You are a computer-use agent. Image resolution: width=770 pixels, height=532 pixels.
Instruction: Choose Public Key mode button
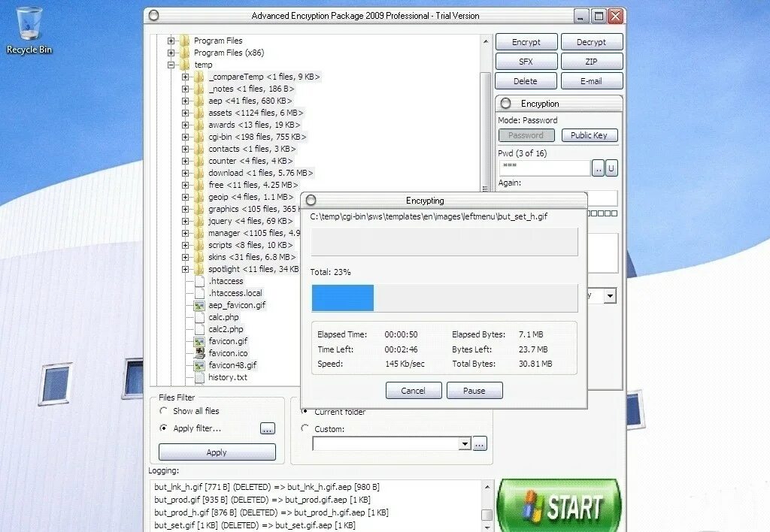[590, 135]
